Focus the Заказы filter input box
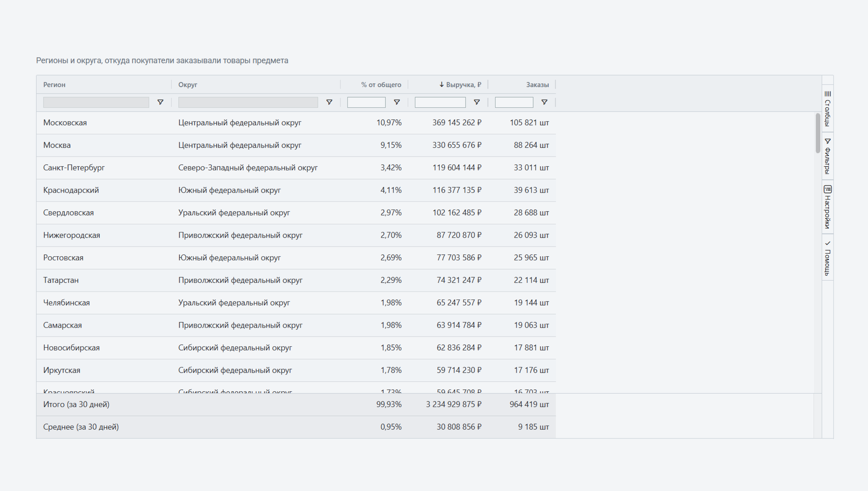The width and height of the screenshot is (868, 491). tap(514, 102)
